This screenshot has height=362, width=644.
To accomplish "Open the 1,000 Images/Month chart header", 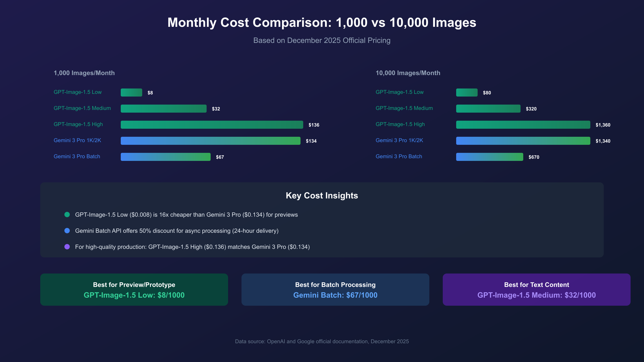I will point(84,73).
